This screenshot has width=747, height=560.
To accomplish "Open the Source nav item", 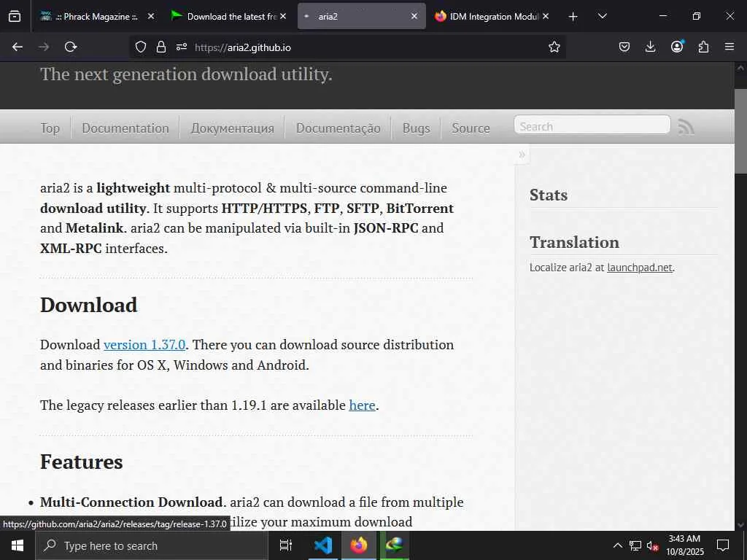I will 471,128.
